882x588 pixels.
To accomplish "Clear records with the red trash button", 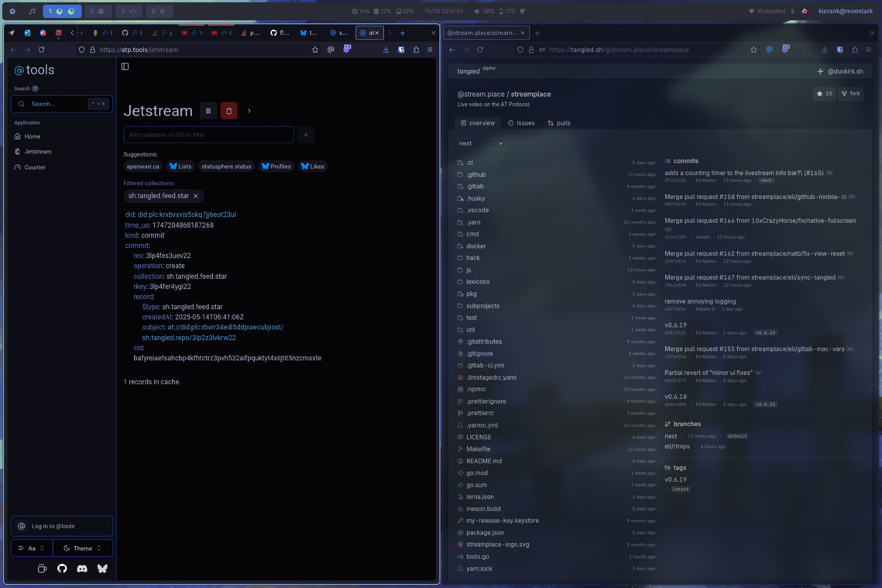I will click(x=229, y=111).
